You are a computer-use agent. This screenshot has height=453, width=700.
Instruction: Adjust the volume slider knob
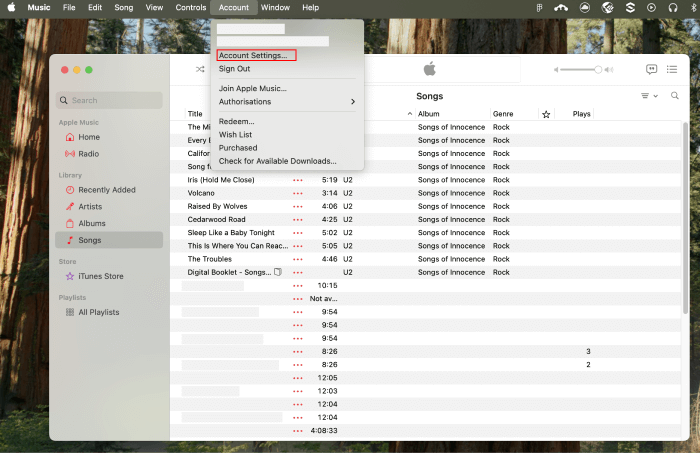point(598,70)
